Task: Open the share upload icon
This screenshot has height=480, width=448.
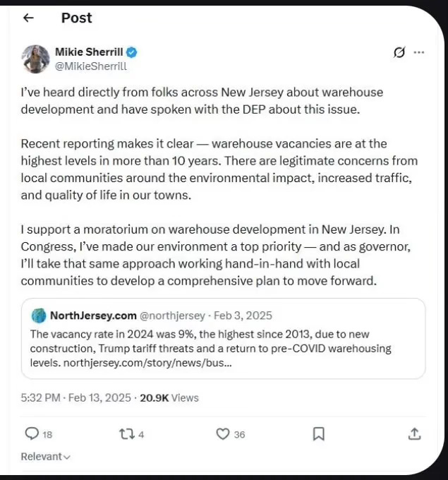Action: tap(414, 434)
